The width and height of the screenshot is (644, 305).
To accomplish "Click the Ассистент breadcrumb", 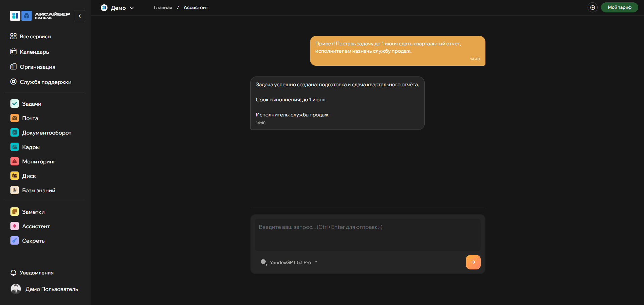I will pyautogui.click(x=196, y=7).
